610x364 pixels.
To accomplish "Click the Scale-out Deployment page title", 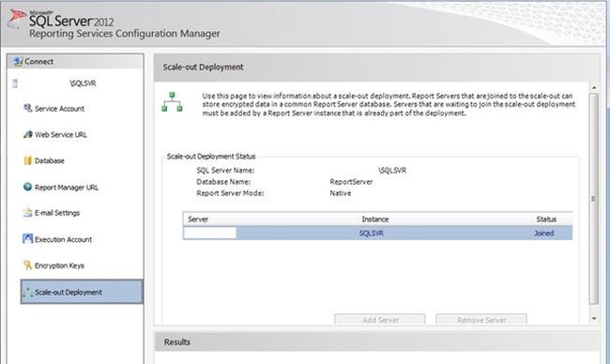I will coord(203,67).
